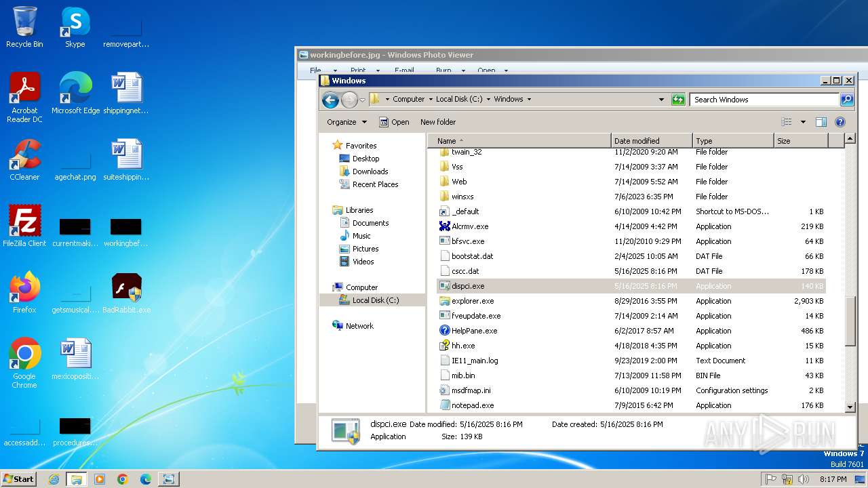Screen dimensions: 868x488
Task: Select the bootstat.dat file
Action: point(631,256)
